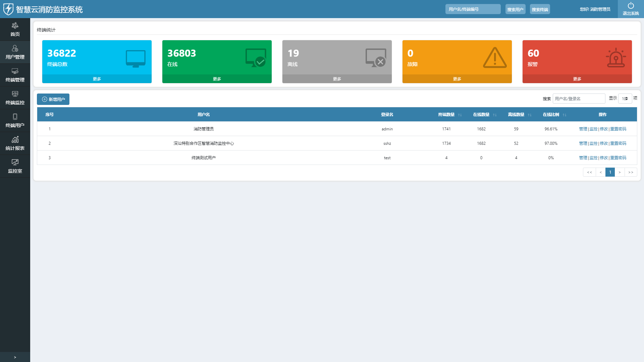644x362 pixels.
Task: Click 新增用户 add user button
Action: (x=53, y=99)
